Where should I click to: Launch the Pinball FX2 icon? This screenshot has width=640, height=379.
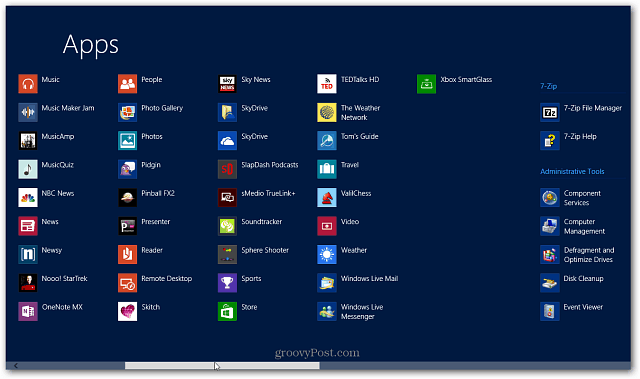tap(127, 198)
